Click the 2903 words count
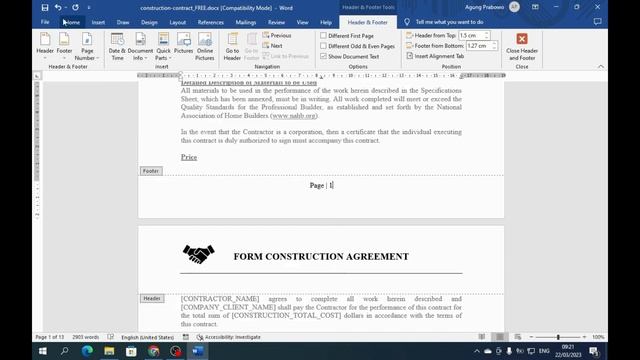640x360 pixels. [x=85, y=337]
